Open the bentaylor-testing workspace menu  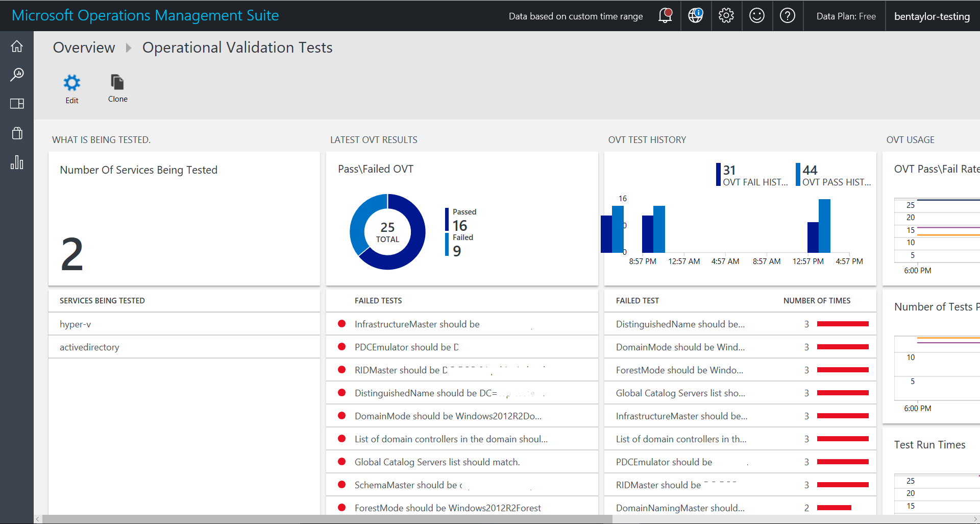pyautogui.click(x=932, y=16)
